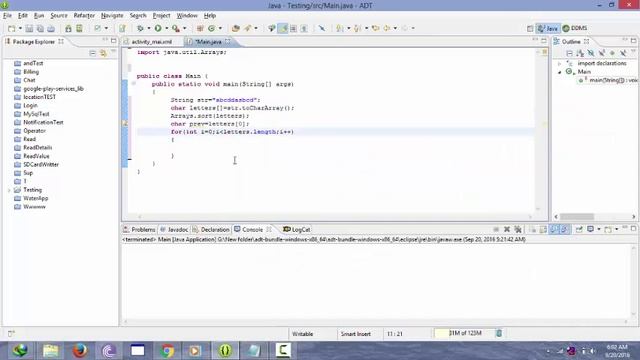Toggle Hide Non-Public Members in Outline
This screenshot has width=640, height=360.
[612, 53]
